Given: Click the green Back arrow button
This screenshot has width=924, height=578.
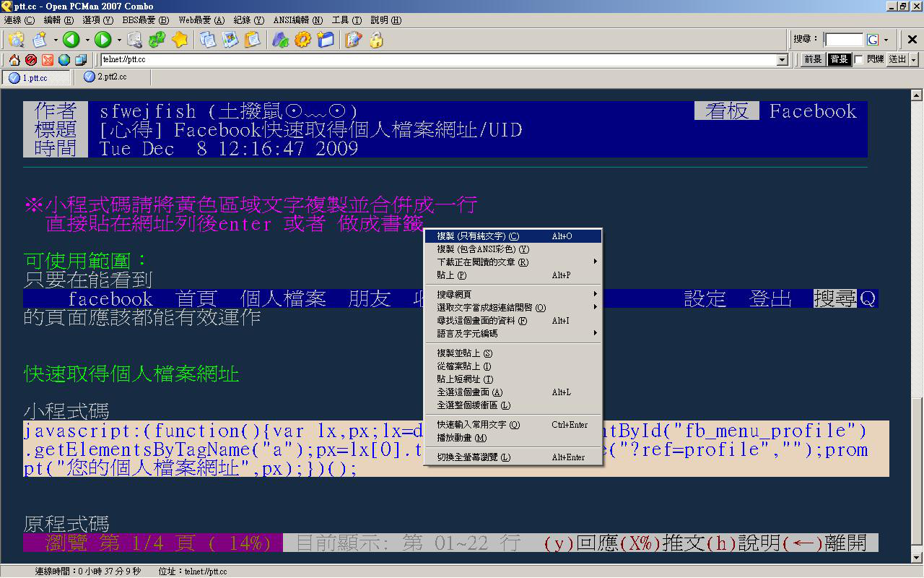Looking at the screenshot, I should click(x=71, y=40).
